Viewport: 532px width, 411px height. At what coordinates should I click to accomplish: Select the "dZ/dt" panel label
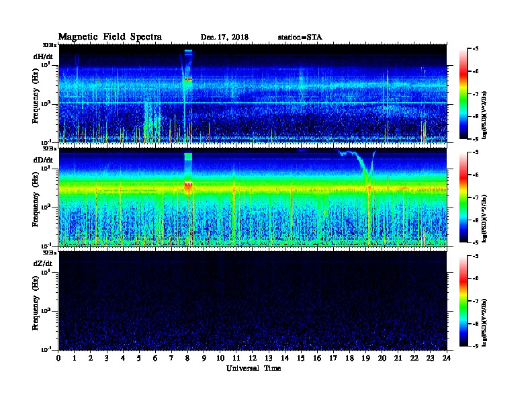43,263
